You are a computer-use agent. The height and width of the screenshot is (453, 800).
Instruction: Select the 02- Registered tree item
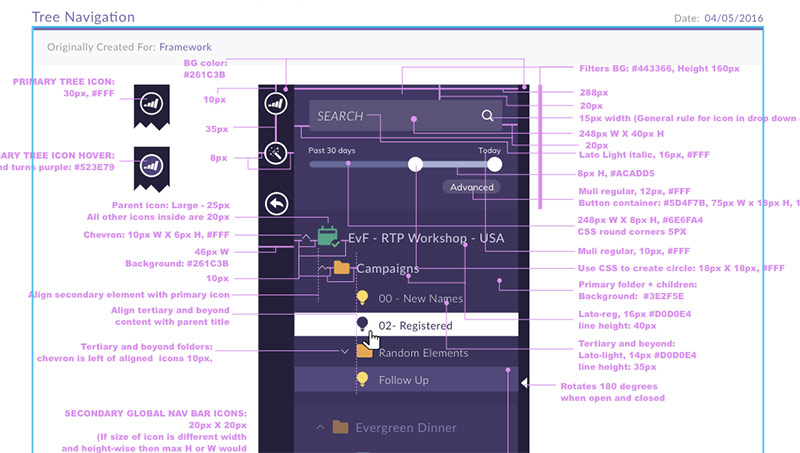click(x=415, y=325)
